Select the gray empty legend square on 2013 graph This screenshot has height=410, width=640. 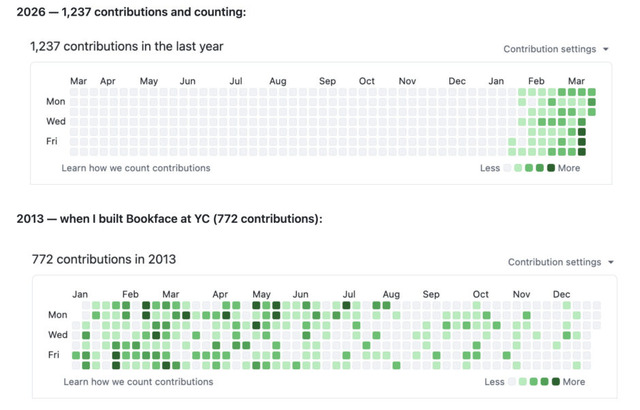coord(513,382)
